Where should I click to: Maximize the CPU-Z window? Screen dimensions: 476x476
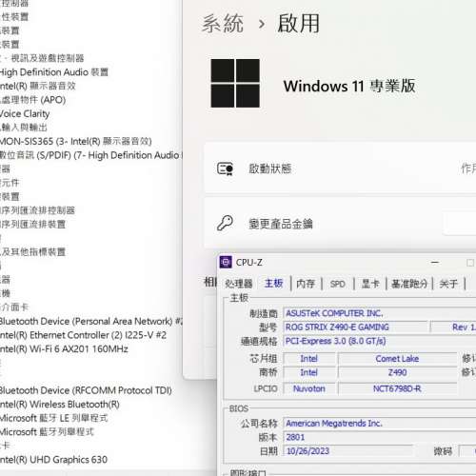coord(470,263)
